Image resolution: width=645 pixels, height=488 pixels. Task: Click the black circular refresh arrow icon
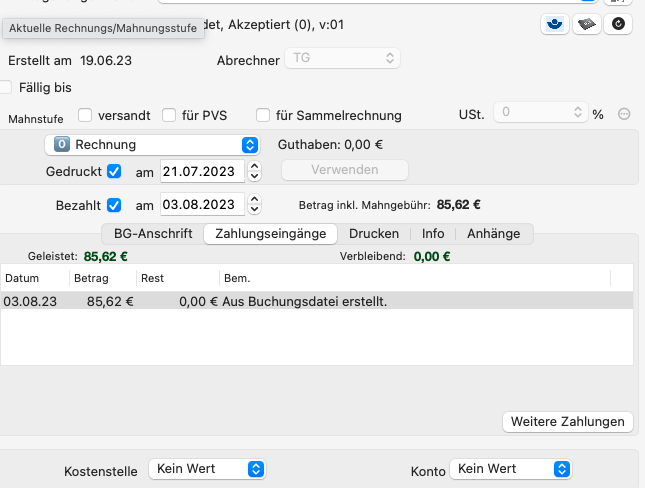pos(618,24)
